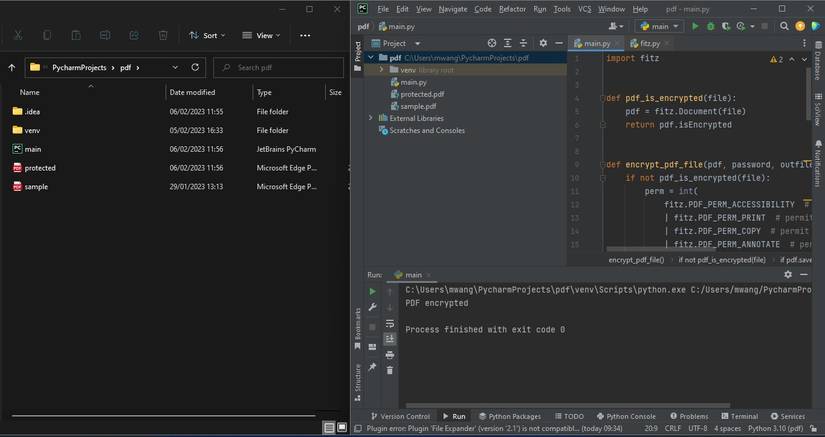Screen dimensions: 825x437
Task: Open the profiler run icon
Action: coord(741,26)
